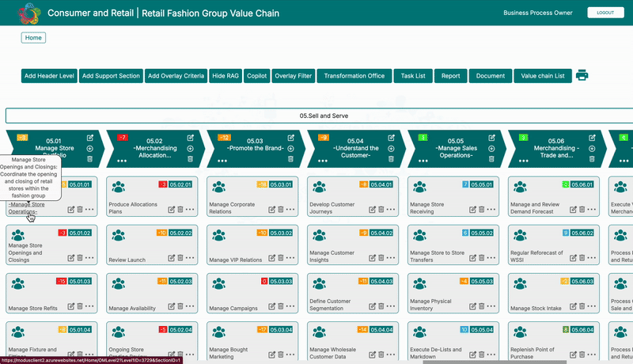Screen dimensions: 633x364
Task: Click the 05.Sell and Serve section bar
Action: pyautogui.click(x=324, y=116)
